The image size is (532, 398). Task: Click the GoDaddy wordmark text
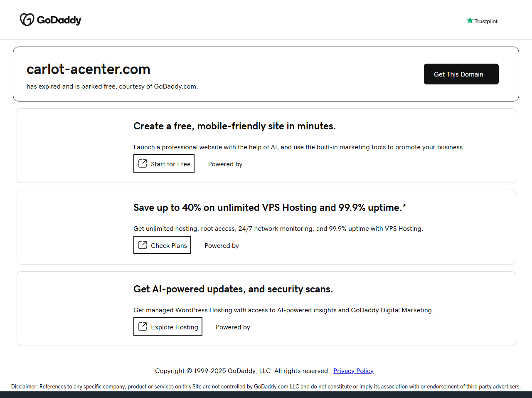pyautogui.click(x=59, y=20)
